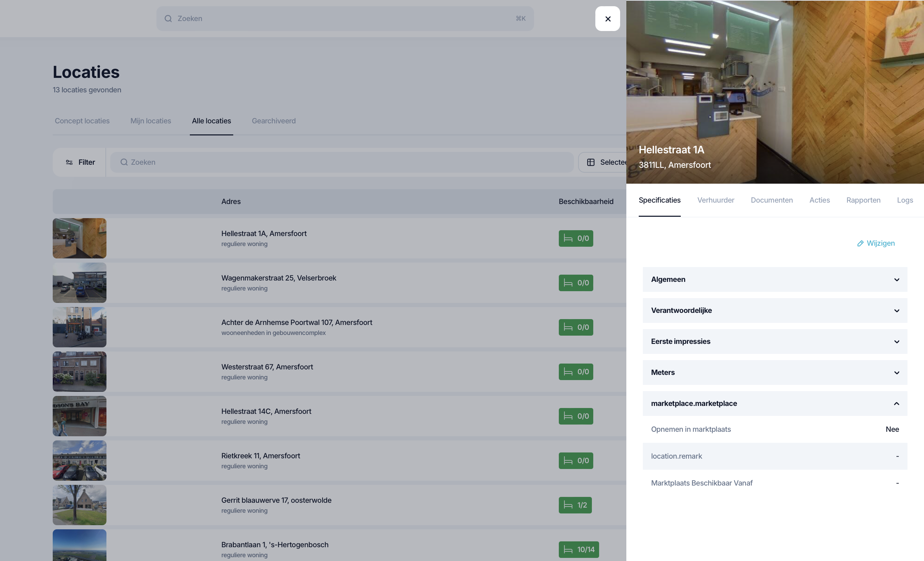Expand the Algemeen section
This screenshot has height=561, width=924.
[775, 279]
